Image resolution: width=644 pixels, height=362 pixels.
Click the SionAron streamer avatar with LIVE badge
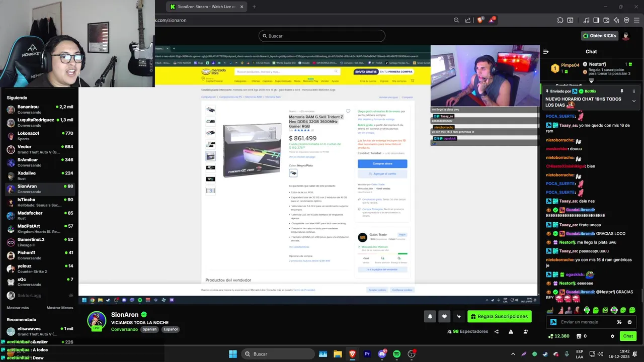click(x=97, y=321)
